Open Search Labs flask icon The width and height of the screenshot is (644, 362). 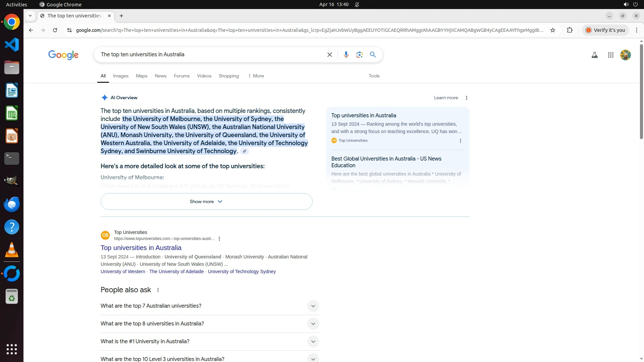tap(594, 55)
